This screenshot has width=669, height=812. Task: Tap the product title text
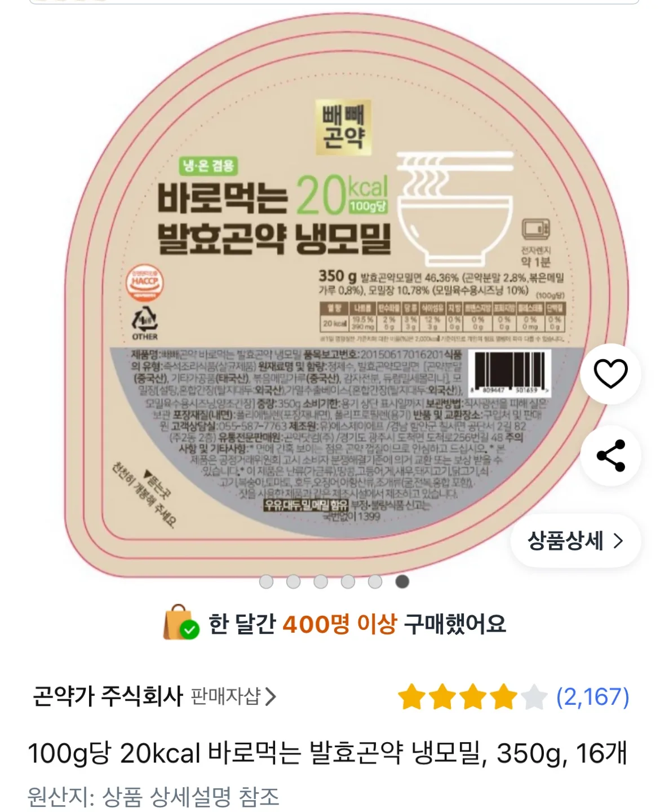[x=327, y=753]
